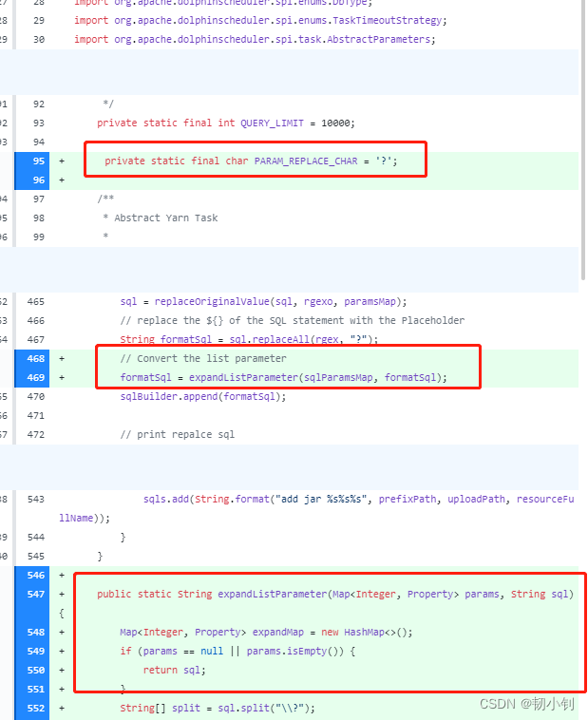The height and width of the screenshot is (720, 588).
Task: Click params.isEmpty() condition on line 549
Action: [x=294, y=651]
